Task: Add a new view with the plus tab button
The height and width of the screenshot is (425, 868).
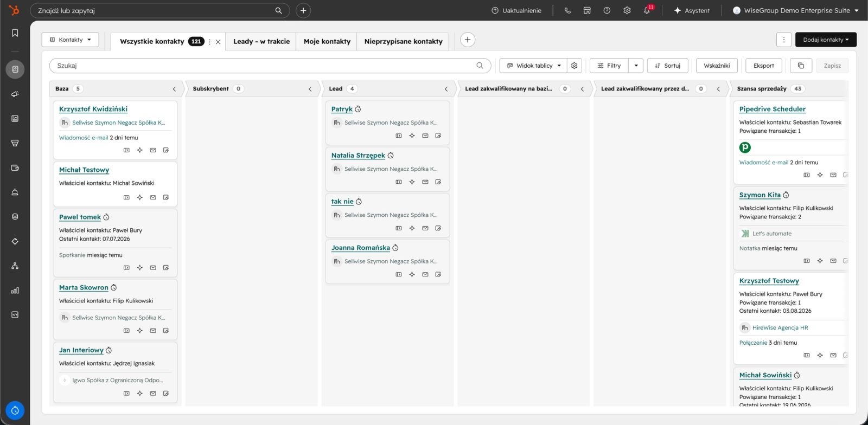Action: click(x=468, y=40)
